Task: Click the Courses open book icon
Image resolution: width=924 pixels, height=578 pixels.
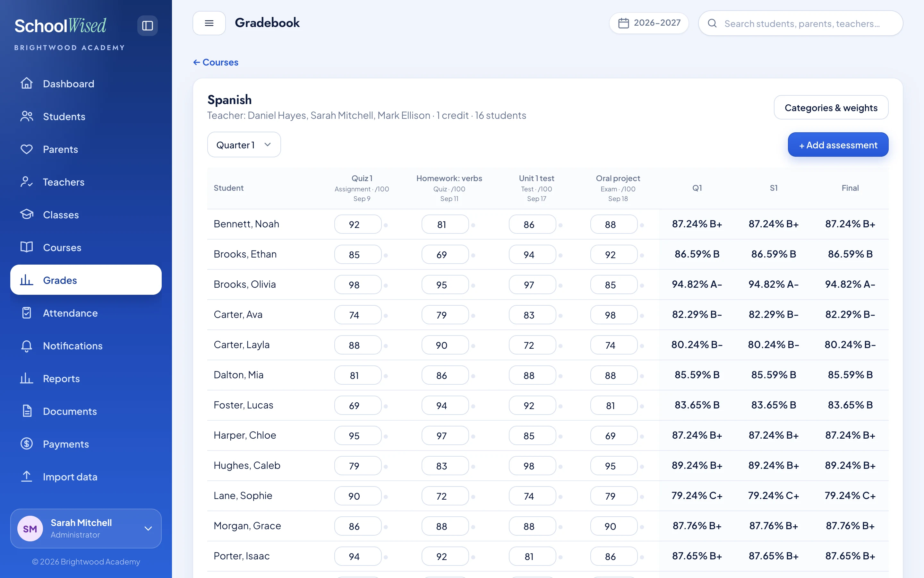Action: (26, 247)
